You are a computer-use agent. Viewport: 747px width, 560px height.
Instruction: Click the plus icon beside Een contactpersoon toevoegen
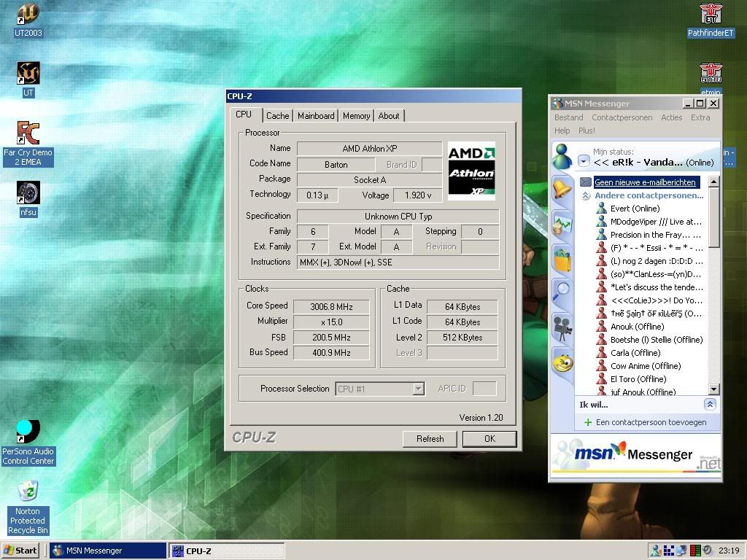588,422
